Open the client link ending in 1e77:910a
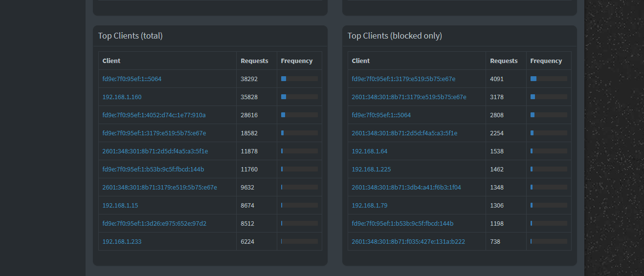This screenshot has width=644, height=276. click(x=154, y=115)
